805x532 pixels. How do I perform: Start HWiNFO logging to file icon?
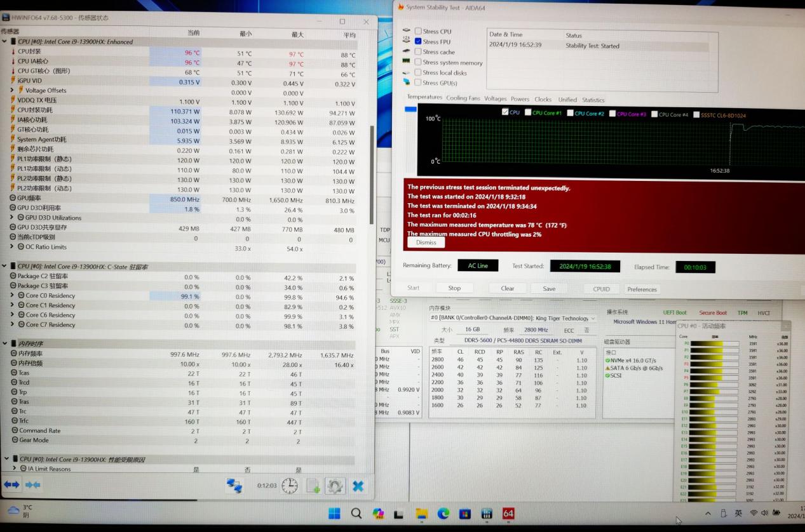click(313, 486)
